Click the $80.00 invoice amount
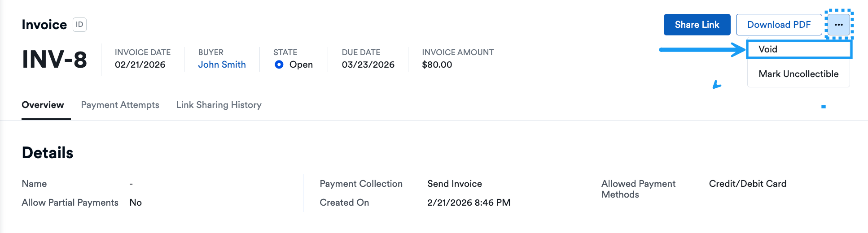This screenshot has width=868, height=233. click(x=437, y=65)
